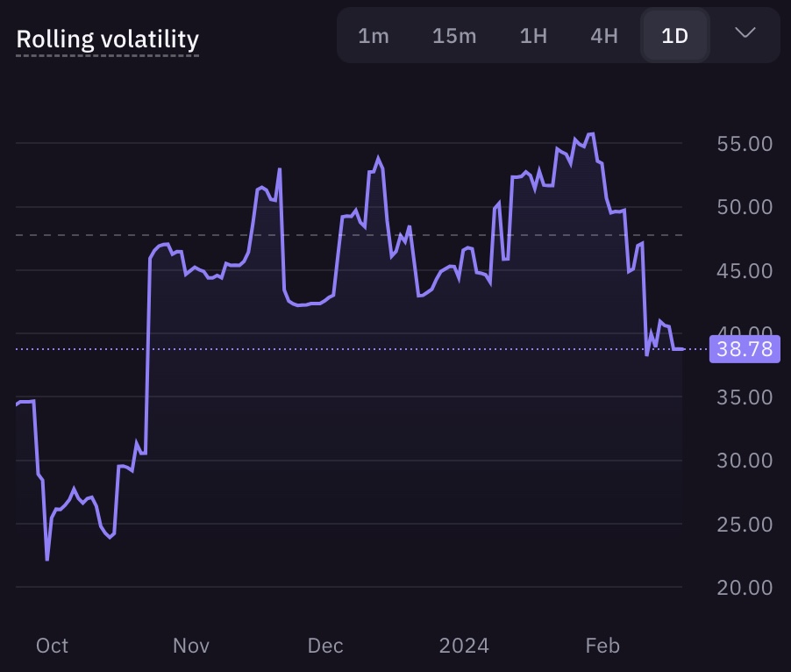Image resolution: width=791 pixels, height=672 pixels.
Task: Click the Oct label on time axis
Action: pos(52,646)
